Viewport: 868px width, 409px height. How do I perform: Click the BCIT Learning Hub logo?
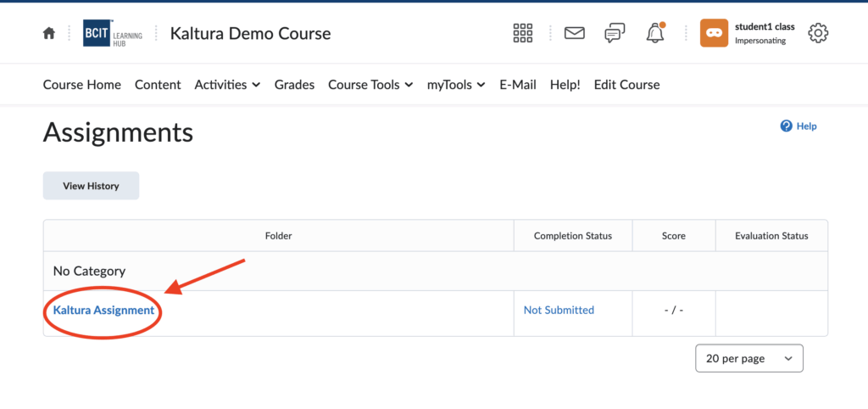tap(112, 34)
